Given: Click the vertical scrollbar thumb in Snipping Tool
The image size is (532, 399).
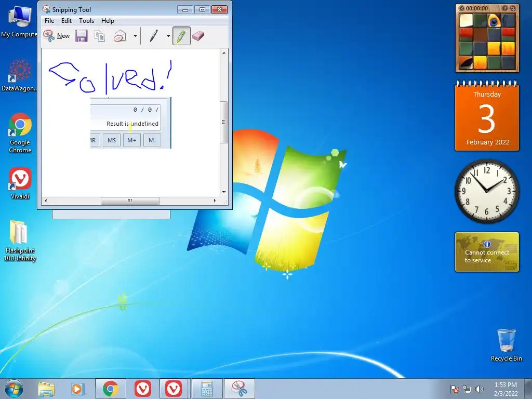Looking at the screenshot, I should coord(223,122).
